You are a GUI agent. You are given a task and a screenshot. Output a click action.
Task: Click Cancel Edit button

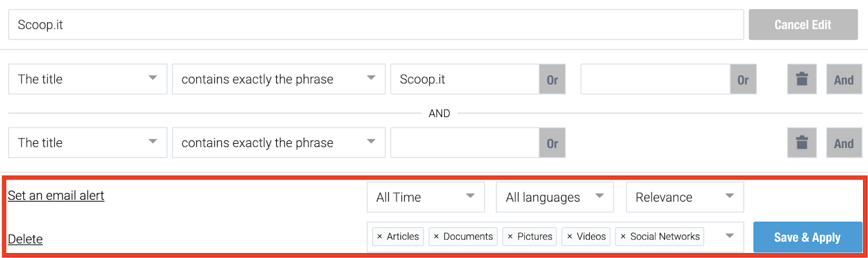pos(803,24)
